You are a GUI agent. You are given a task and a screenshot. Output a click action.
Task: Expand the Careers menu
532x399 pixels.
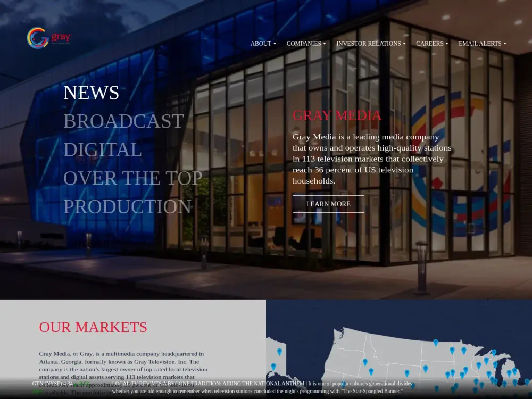pos(432,44)
